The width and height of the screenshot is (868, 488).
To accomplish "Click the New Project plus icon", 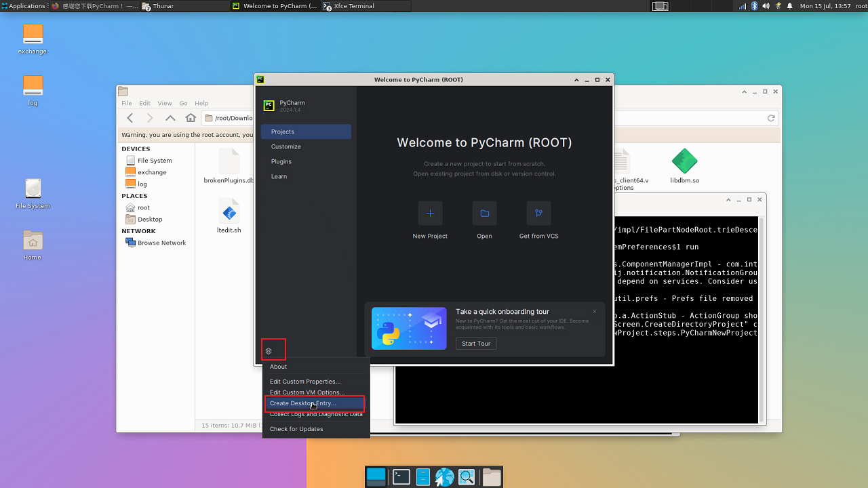I will pyautogui.click(x=430, y=213).
